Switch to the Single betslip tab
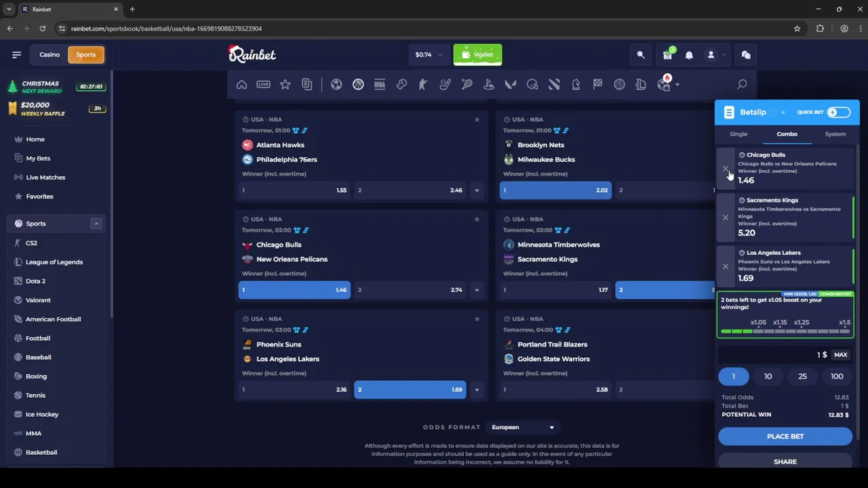This screenshot has width=868, height=488. [738, 134]
